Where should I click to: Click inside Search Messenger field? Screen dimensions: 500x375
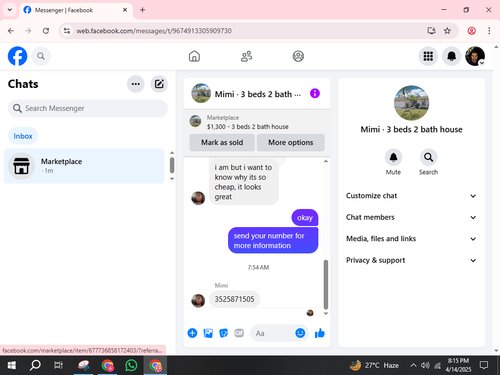[x=88, y=108]
